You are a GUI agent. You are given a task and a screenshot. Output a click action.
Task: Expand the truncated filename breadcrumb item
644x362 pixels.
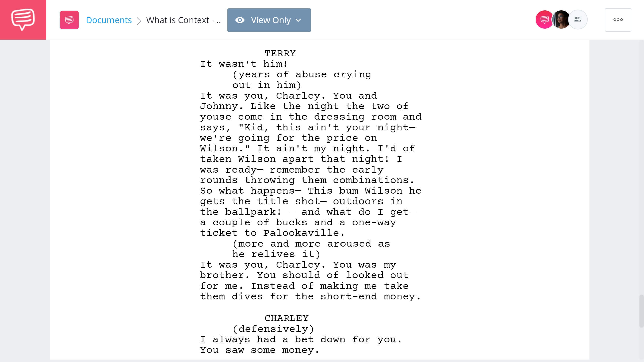point(184,19)
